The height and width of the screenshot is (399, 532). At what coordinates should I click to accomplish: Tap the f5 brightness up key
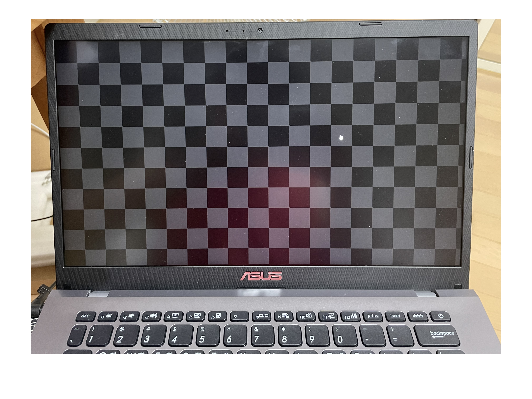click(x=195, y=316)
